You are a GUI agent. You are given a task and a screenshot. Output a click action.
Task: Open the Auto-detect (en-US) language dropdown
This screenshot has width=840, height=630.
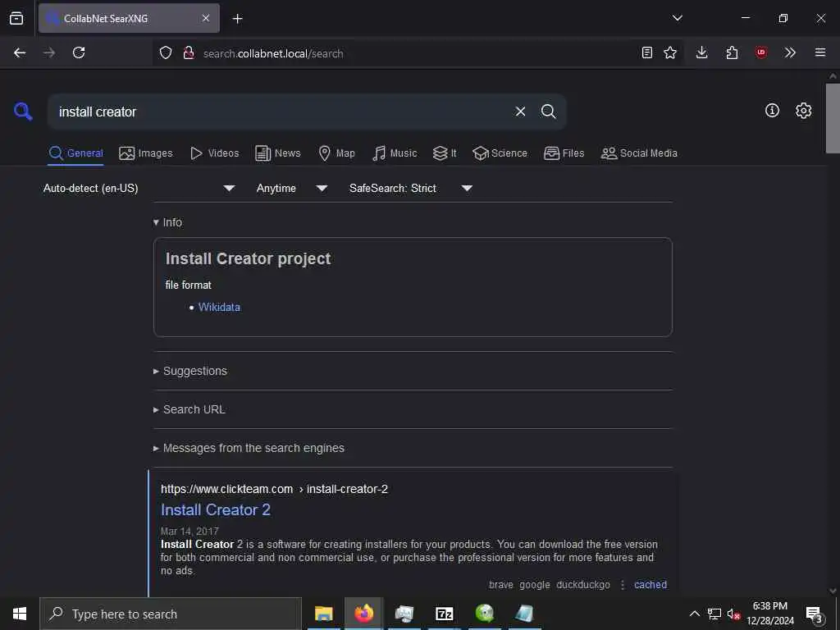point(139,188)
